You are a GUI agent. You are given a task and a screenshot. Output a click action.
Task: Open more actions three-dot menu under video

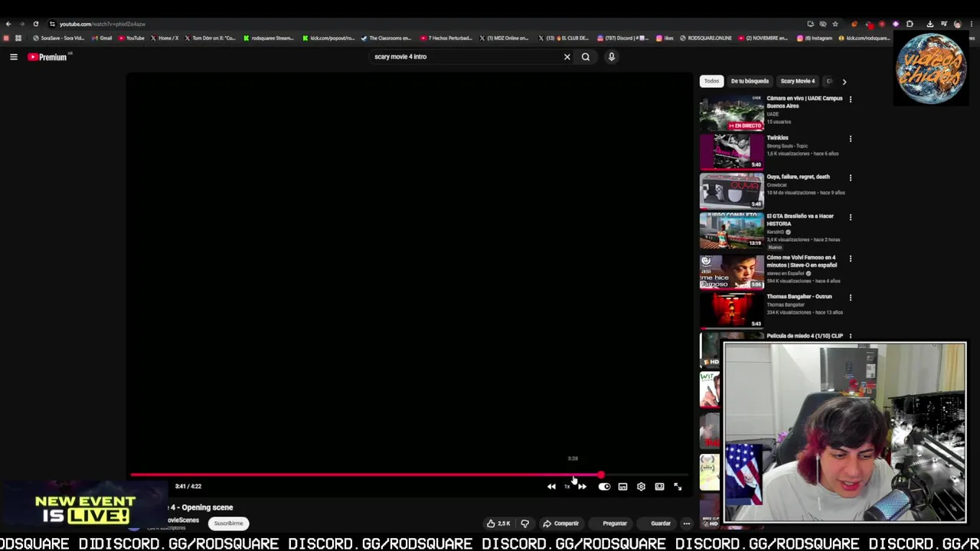coord(686,523)
